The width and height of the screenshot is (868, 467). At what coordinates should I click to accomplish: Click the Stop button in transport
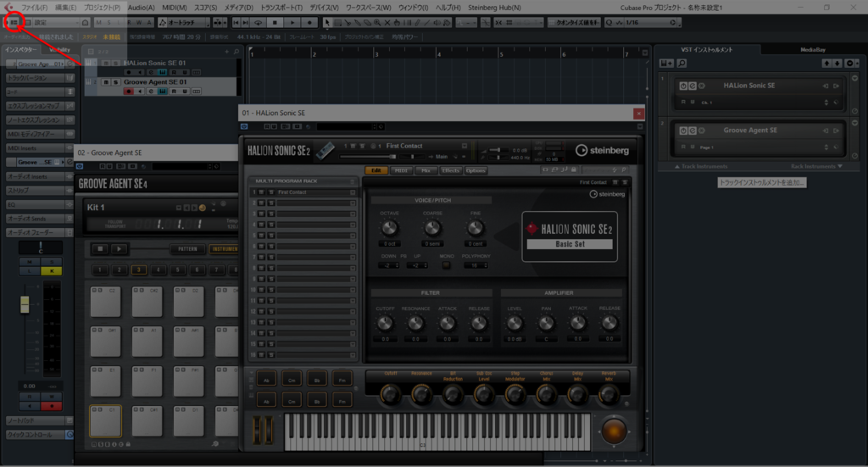275,23
